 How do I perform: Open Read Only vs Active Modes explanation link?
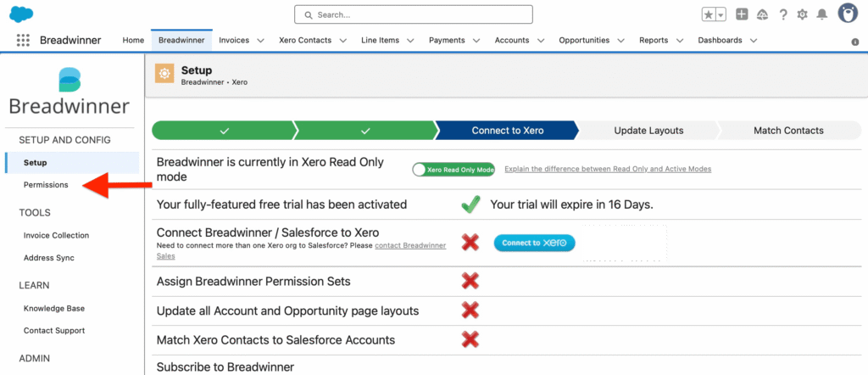(x=608, y=169)
